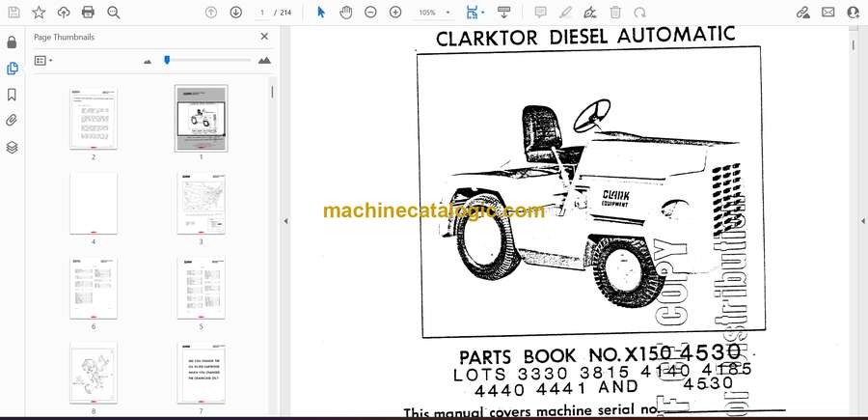Show the Layers panel

[x=12, y=147]
